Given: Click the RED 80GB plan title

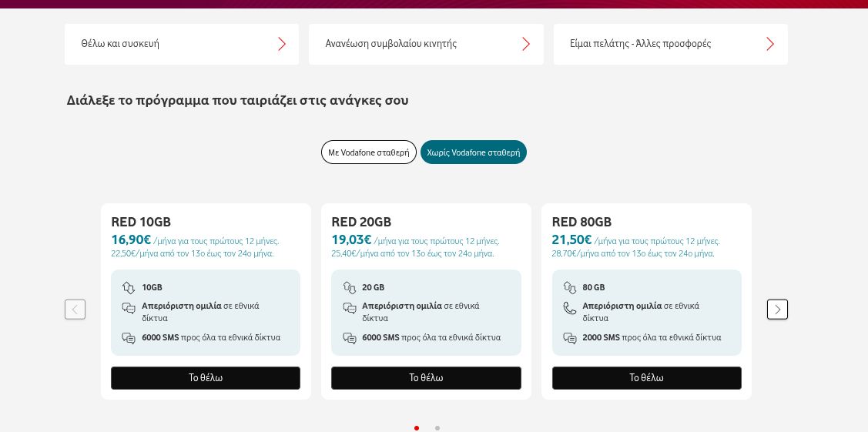Looking at the screenshot, I should coord(581,223).
